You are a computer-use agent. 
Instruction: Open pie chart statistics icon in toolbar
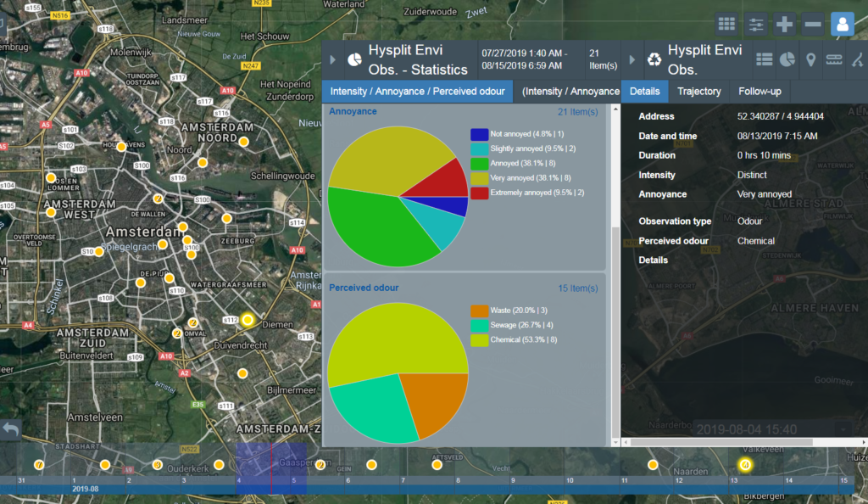tap(787, 59)
